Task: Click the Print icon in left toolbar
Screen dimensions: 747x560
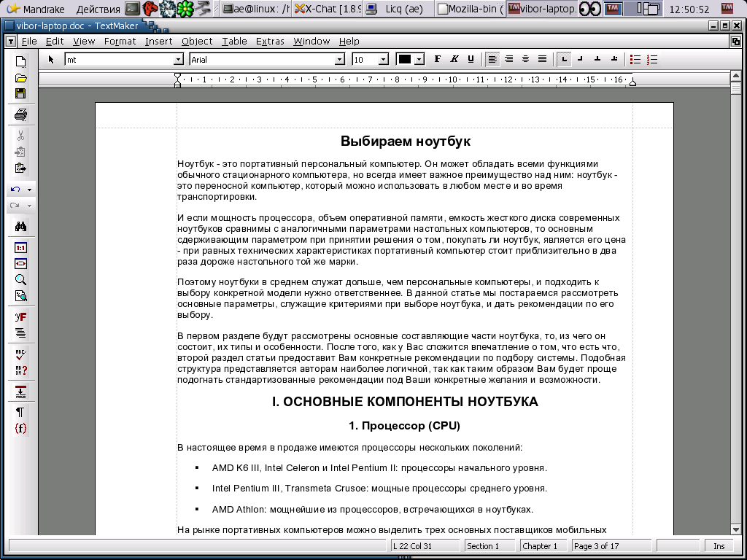Action: [20, 114]
